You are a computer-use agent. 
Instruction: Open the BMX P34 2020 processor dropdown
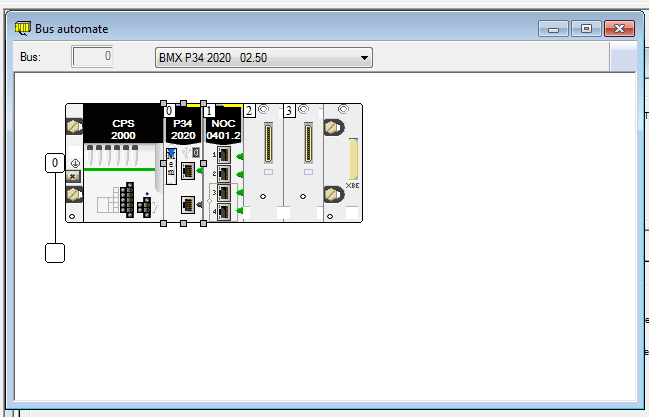tap(264, 58)
